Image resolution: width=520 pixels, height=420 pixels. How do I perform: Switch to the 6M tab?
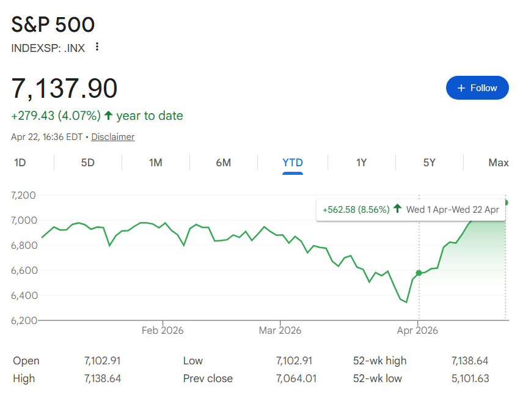(224, 163)
